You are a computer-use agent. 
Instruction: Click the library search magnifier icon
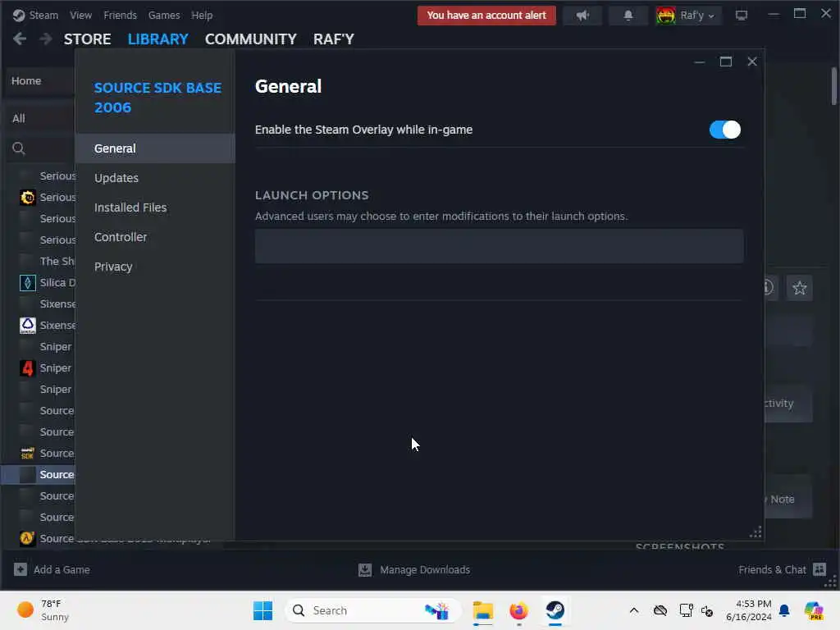click(19, 148)
